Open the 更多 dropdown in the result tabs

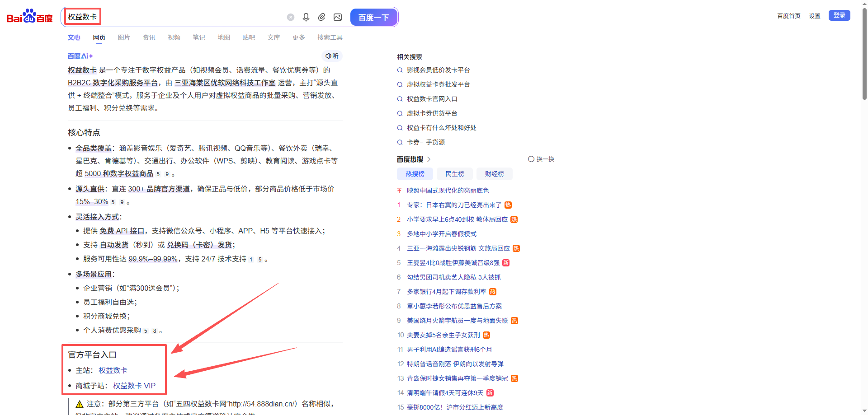tap(298, 37)
